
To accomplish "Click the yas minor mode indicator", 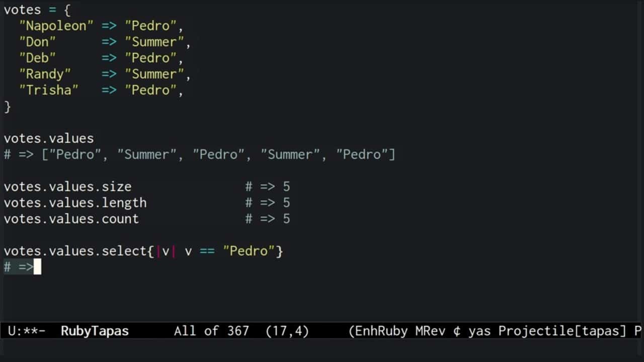I will click(x=479, y=331).
